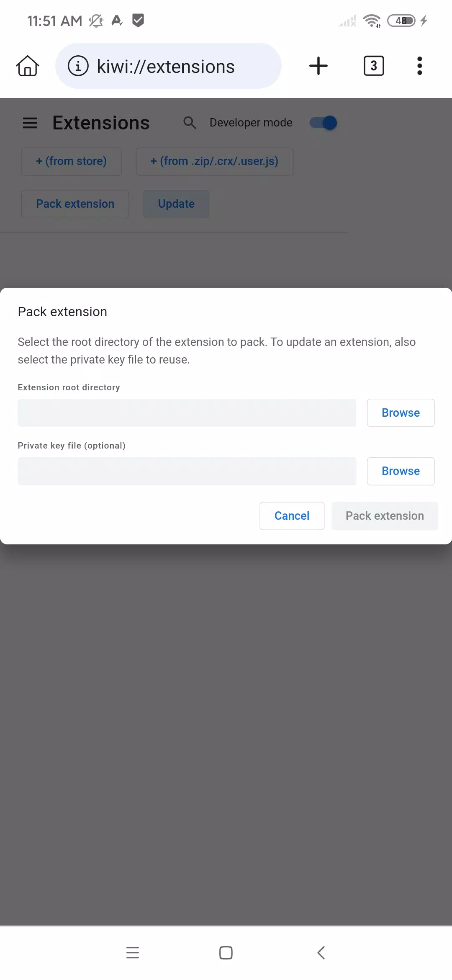
Task: Browse for the extension root directory
Action: click(401, 413)
